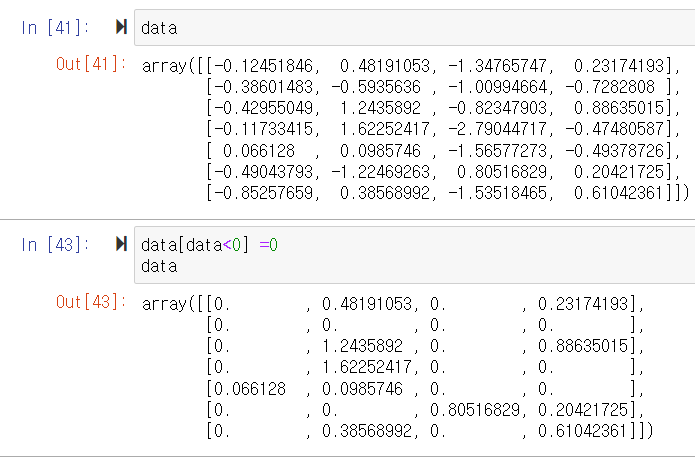This screenshot has width=695, height=465.
Task: Click value 0.38568992 in Out[43]
Action: point(367,430)
